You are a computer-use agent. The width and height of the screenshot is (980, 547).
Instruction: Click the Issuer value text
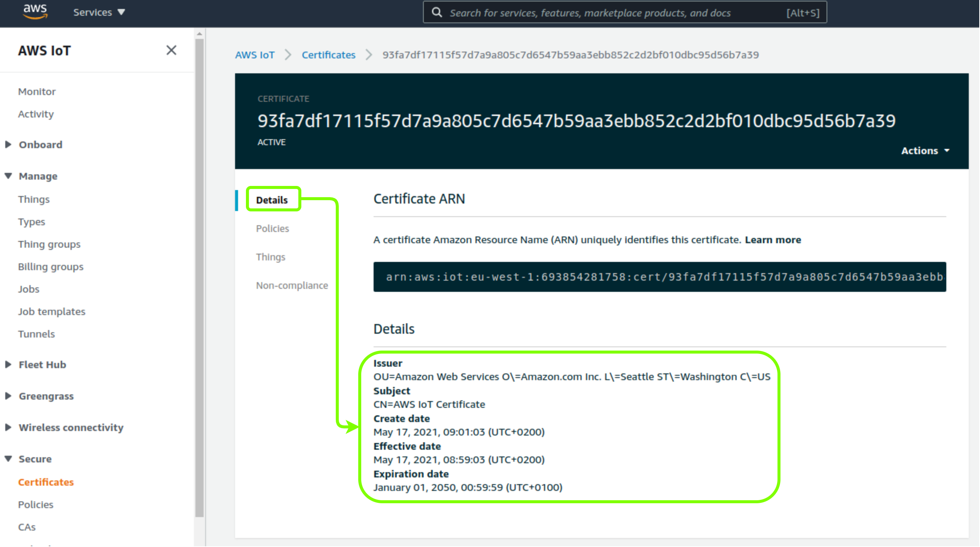pos(572,378)
